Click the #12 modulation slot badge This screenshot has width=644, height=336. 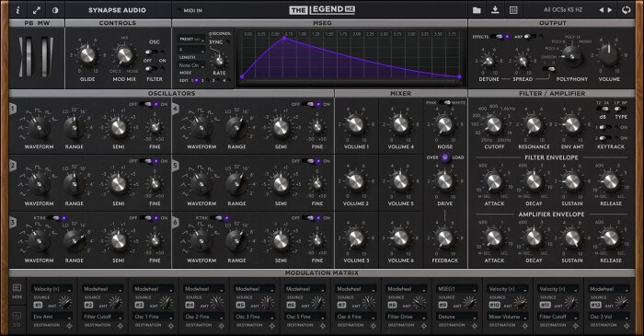point(595,305)
